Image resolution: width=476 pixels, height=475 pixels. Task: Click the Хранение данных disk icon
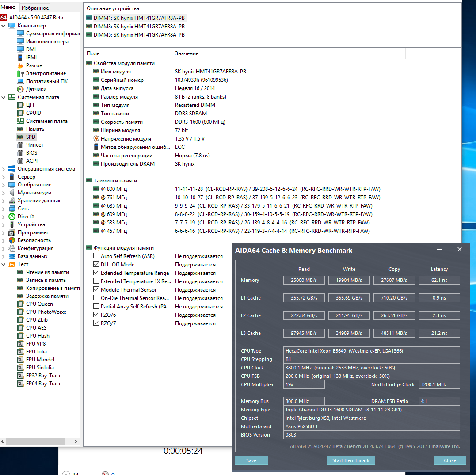pyautogui.click(x=12, y=200)
